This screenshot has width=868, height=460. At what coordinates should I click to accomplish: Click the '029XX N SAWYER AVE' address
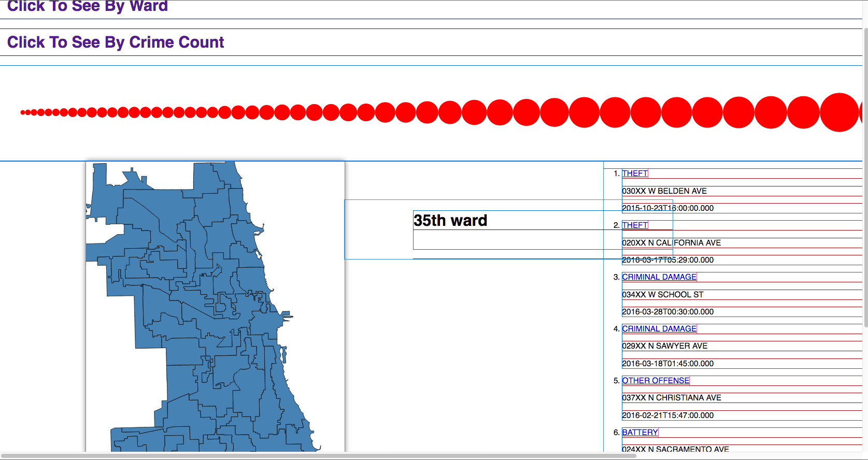pos(664,346)
